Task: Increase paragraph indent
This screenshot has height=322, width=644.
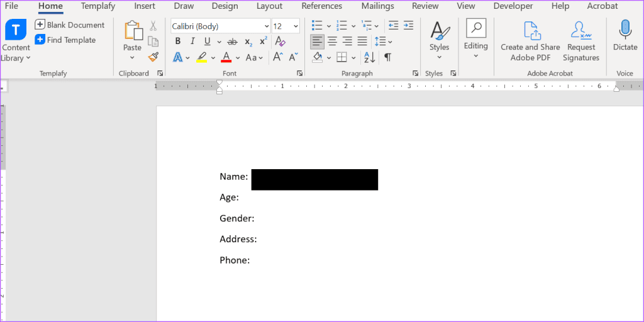Action: tap(408, 26)
